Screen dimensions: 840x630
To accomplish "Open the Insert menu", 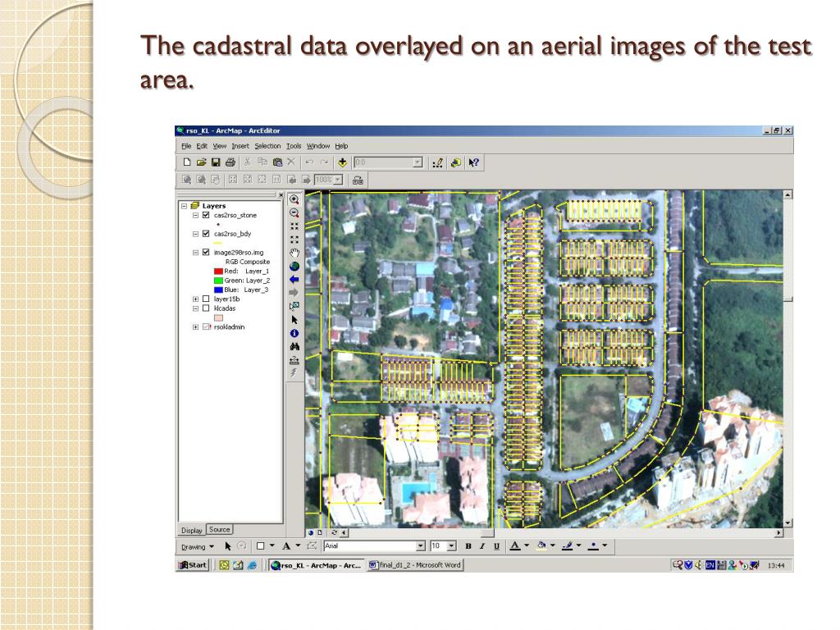I will [x=240, y=146].
